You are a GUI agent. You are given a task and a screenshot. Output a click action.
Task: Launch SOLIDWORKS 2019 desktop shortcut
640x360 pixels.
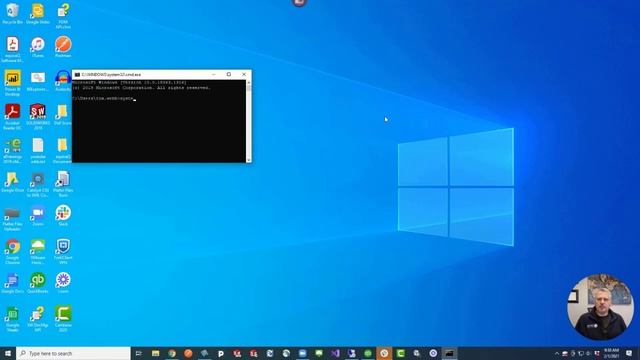(38, 116)
